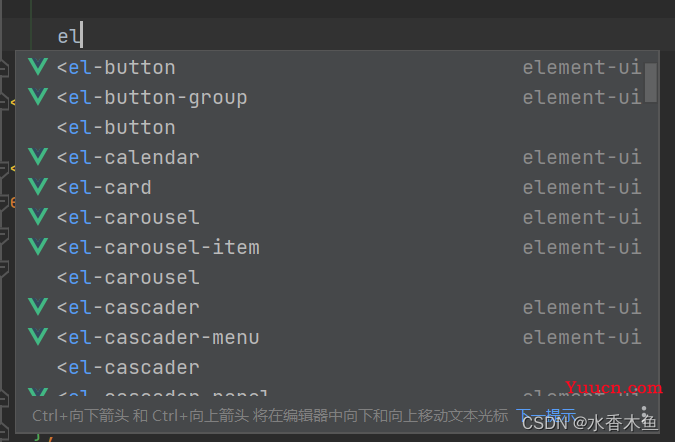
Task: Open the blue next tip link
Action: (546, 416)
